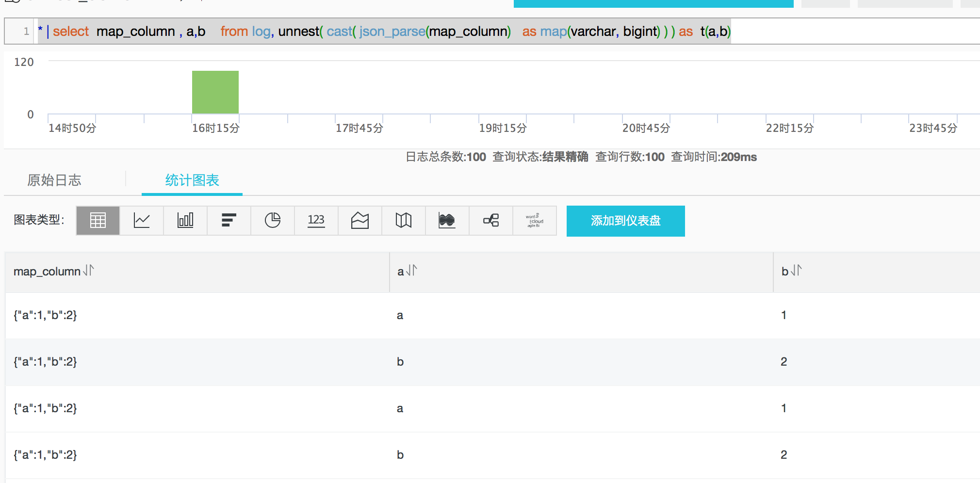
Task: Select the single value 123 chart icon
Action: click(316, 221)
